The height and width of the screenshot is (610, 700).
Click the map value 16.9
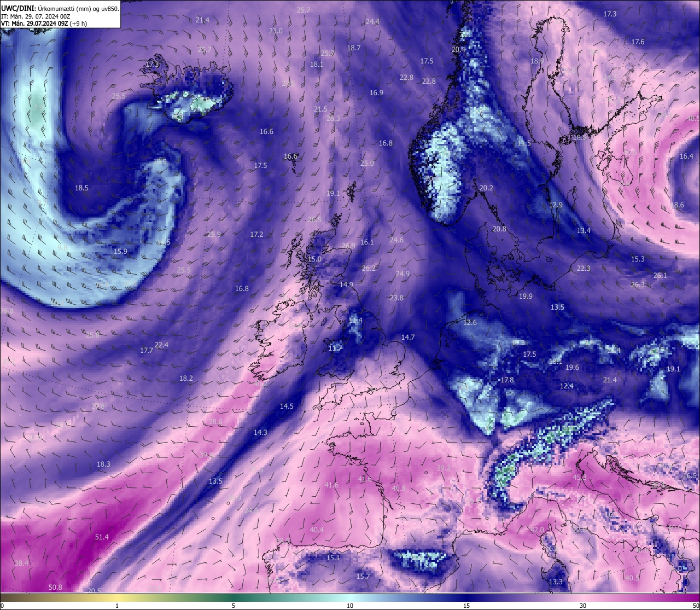[376, 92]
